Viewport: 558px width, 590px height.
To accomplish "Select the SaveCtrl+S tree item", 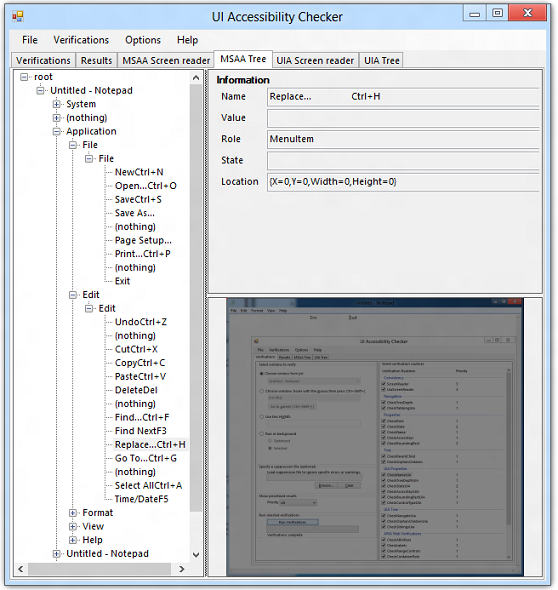I will pos(138,199).
